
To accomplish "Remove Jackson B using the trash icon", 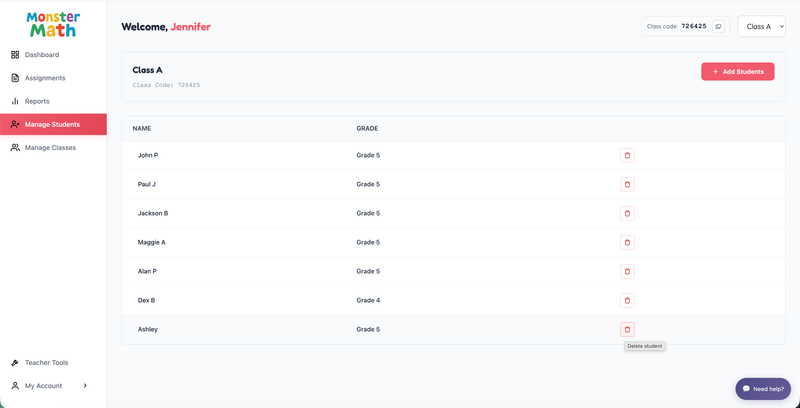I will click(627, 214).
